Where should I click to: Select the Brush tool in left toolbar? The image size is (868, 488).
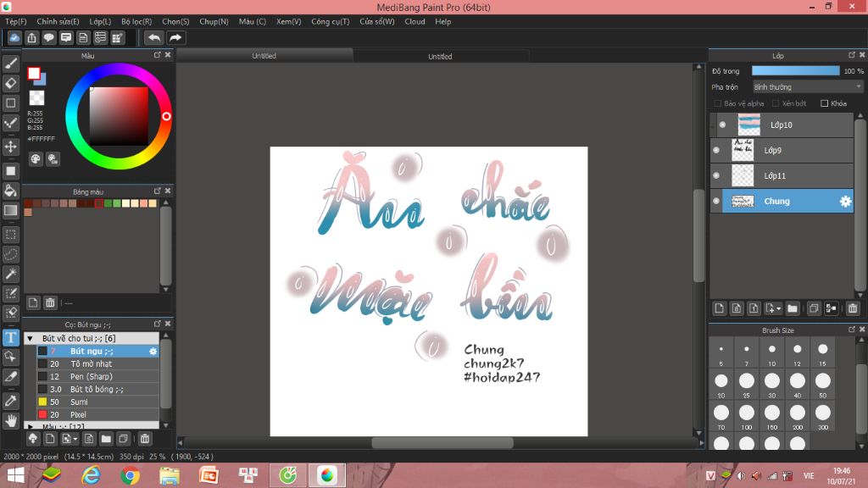point(10,64)
